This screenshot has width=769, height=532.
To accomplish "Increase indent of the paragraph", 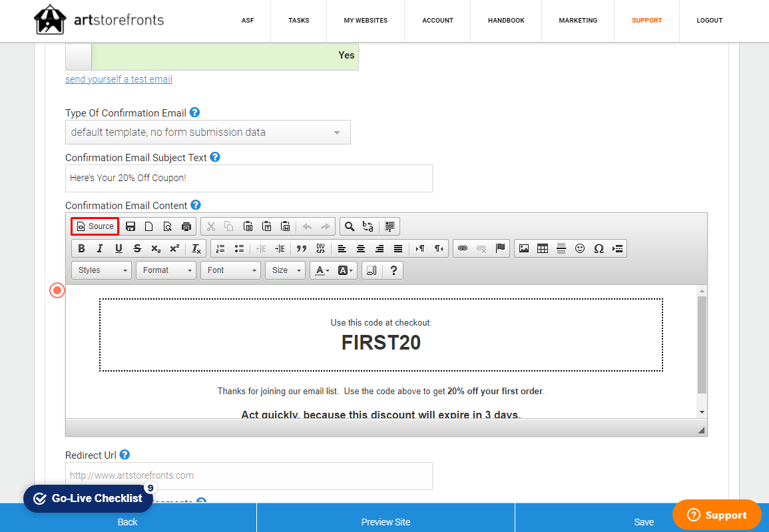I will [x=280, y=248].
